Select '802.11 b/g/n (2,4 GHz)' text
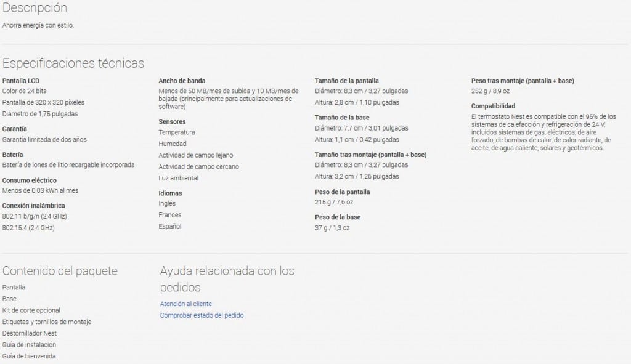 [35, 216]
